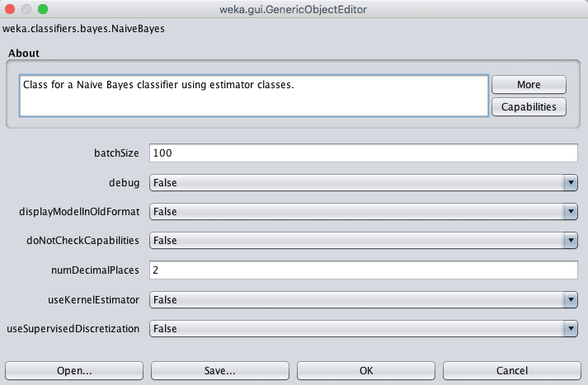Click the weka.classifiers.bayes.NaiveBayes class name text

pyautogui.click(x=83, y=29)
